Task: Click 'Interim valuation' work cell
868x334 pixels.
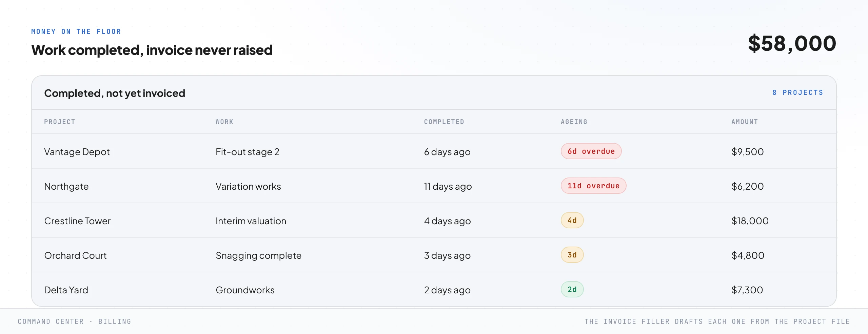Action: (x=251, y=221)
